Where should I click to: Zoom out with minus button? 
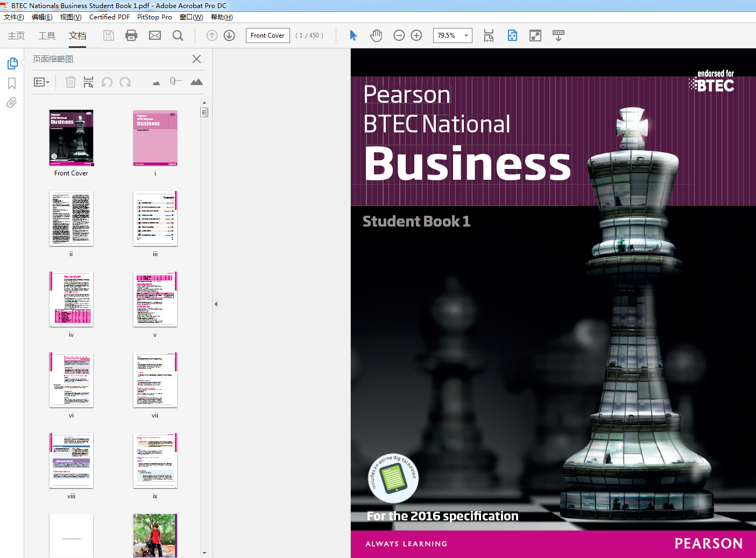tap(399, 36)
